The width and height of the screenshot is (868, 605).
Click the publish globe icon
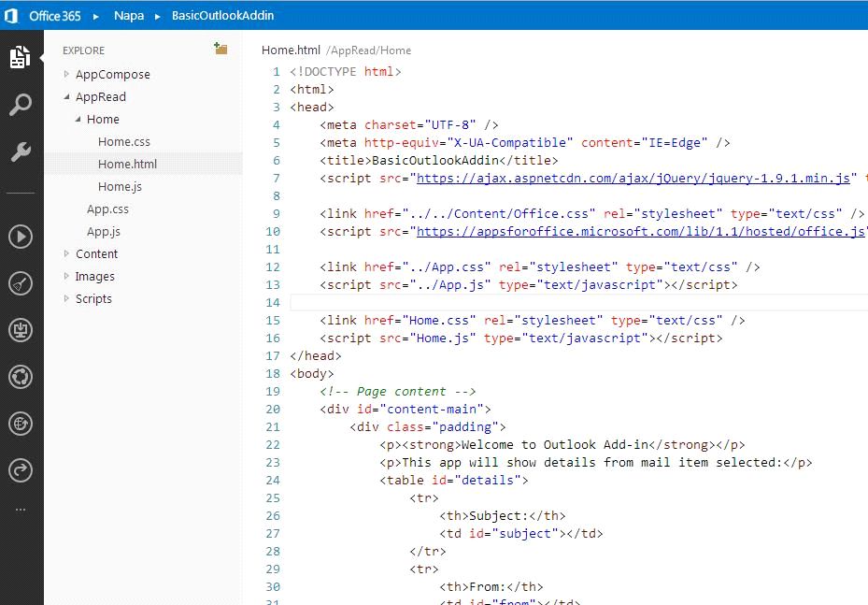click(21, 424)
